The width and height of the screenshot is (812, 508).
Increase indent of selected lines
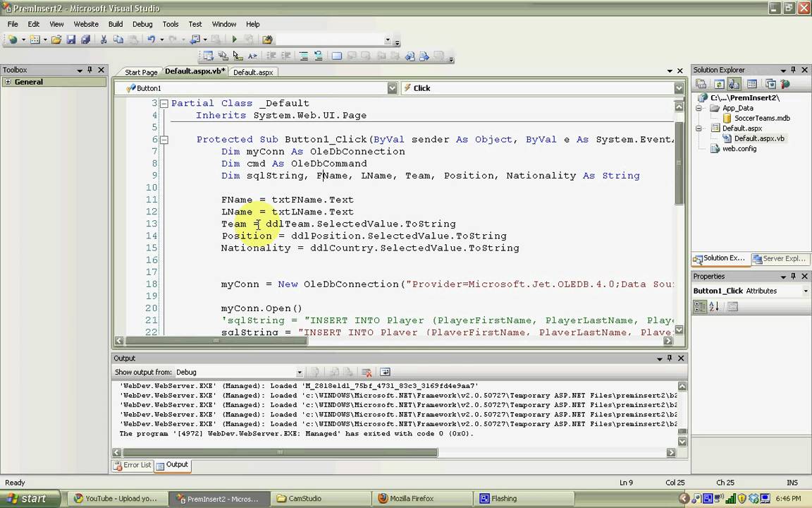[285, 56]
